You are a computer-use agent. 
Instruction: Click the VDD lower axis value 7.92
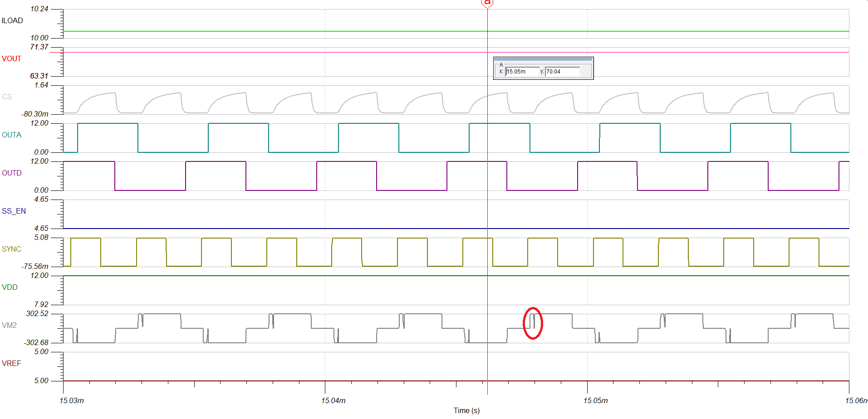(41, 305)
